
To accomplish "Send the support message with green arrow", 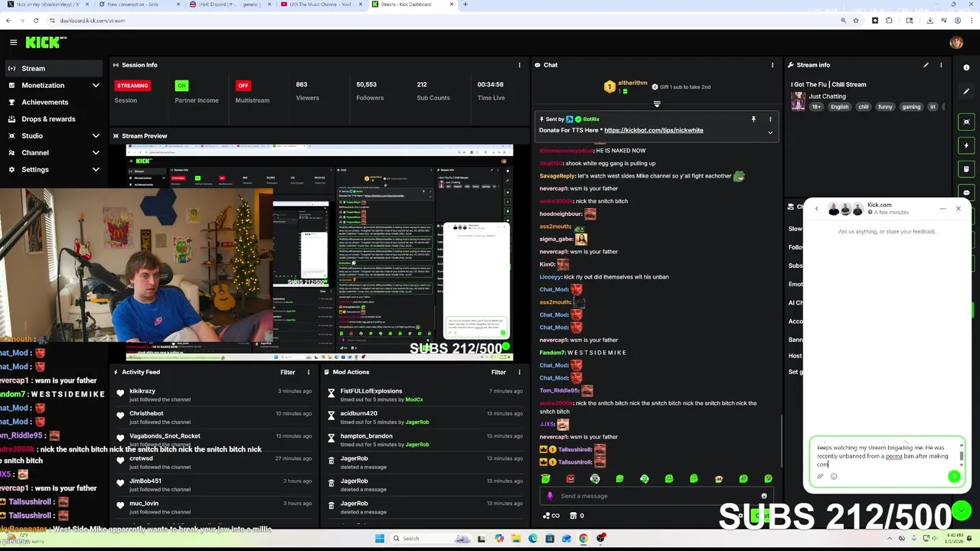I will click(x=954, y=476).
